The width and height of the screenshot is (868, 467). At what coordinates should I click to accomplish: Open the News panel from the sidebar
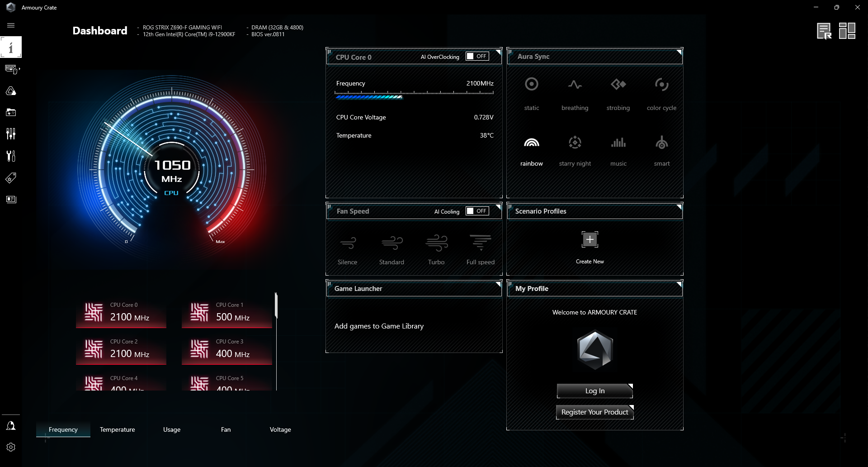[x=11, y=199]
